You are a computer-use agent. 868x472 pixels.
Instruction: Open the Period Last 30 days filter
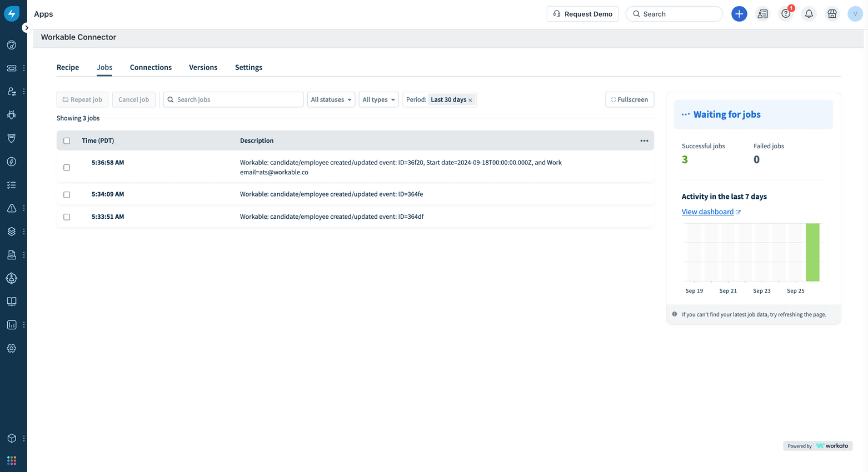click(440, 99)
